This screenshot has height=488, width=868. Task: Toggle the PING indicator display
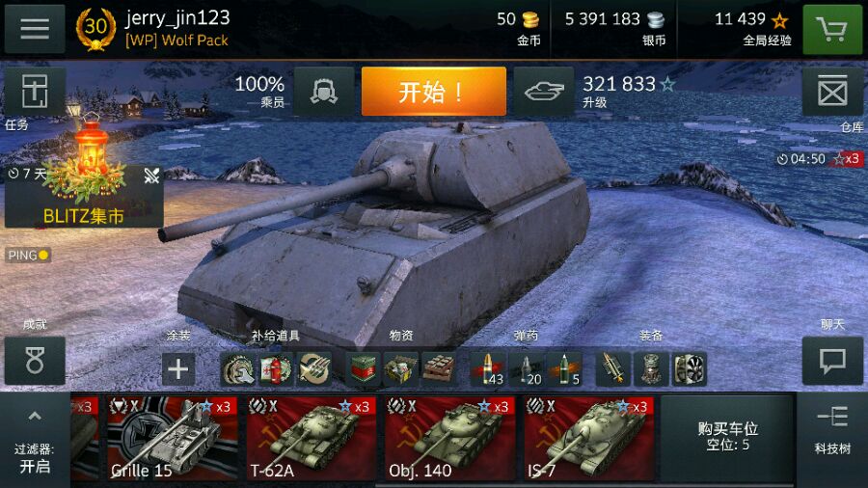(x=28, y=255)
